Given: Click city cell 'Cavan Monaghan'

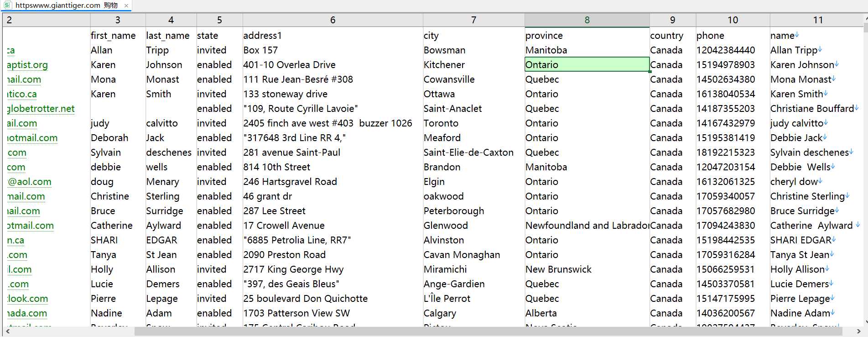Looking at the screenshot, I should [x=473, y=255].
